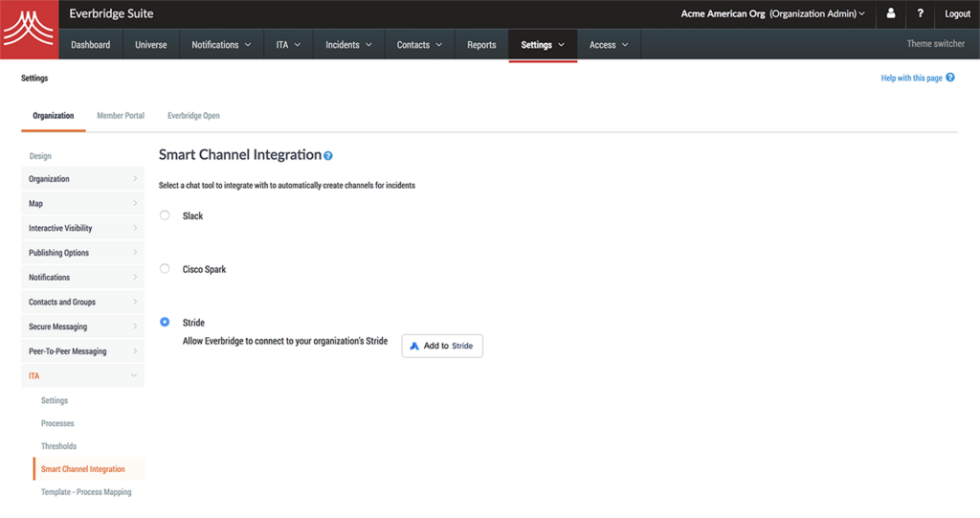Collapse the ITA sidebar section
980x518 pixels.
click(82, 376)
